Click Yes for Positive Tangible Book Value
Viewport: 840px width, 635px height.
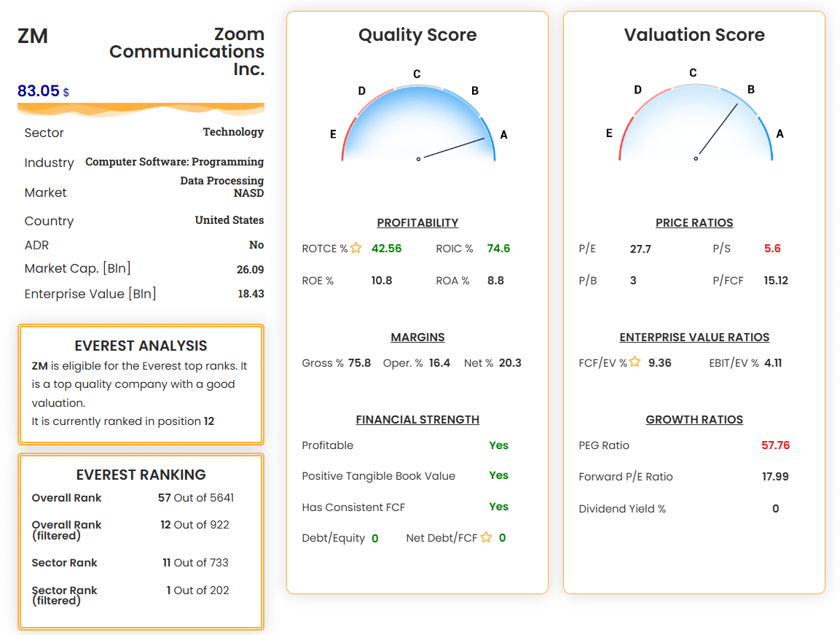tap(499, 475)
